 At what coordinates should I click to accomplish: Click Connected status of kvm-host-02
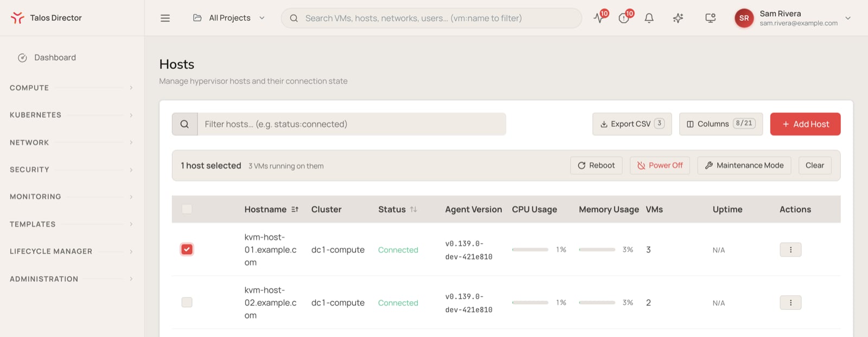coord(398,303)
